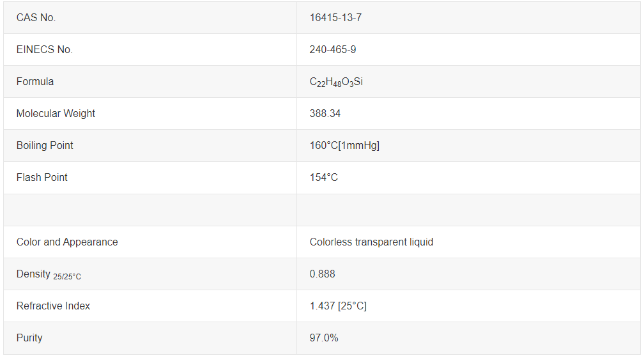This screenshot has width=644, height=358.
Task: Select the CAS number 16415-13-7
Action: point(335,18)
